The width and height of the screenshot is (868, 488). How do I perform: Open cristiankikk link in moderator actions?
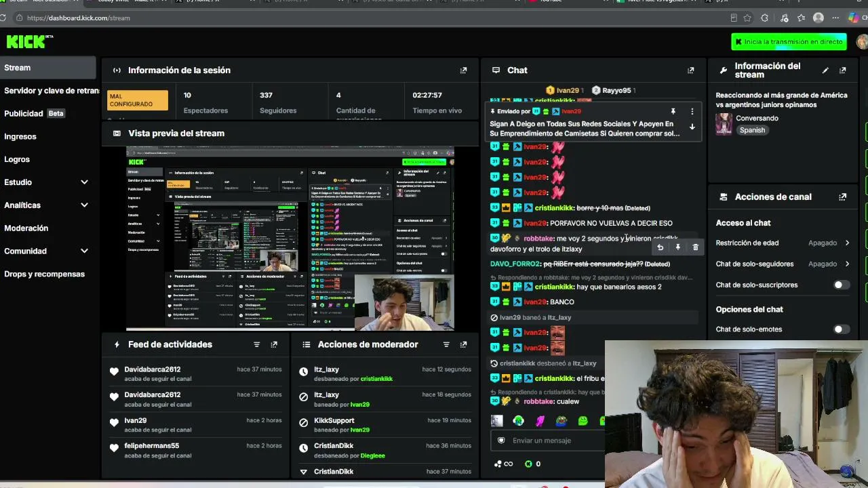point(376,379)
